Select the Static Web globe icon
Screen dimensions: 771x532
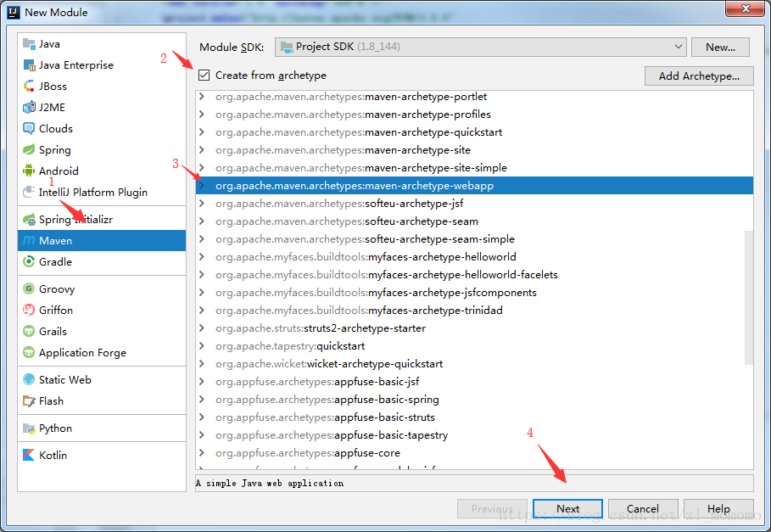[x=29, y=379]
